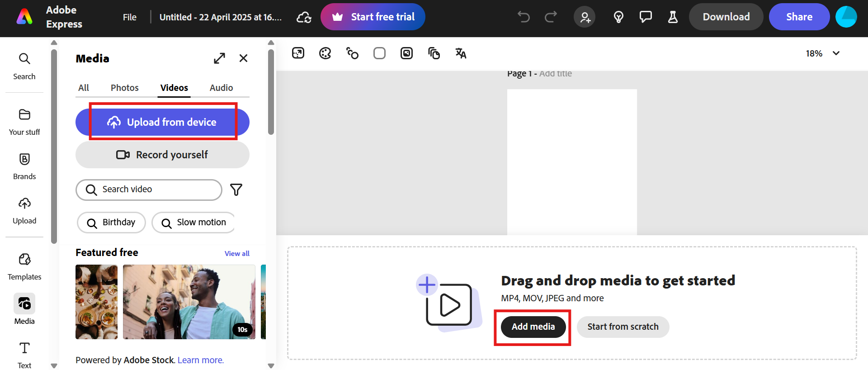
Task: Open the video search filter funnel
Action: [236, 190]
